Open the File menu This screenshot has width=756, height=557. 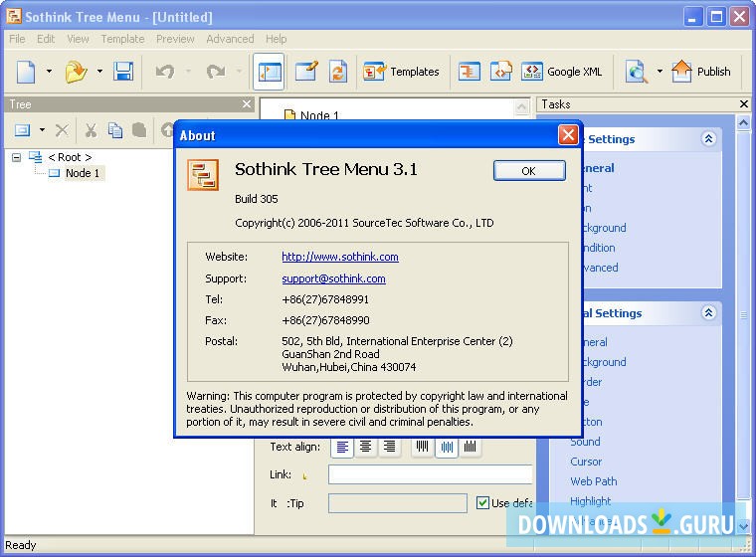tap(17, 39)
